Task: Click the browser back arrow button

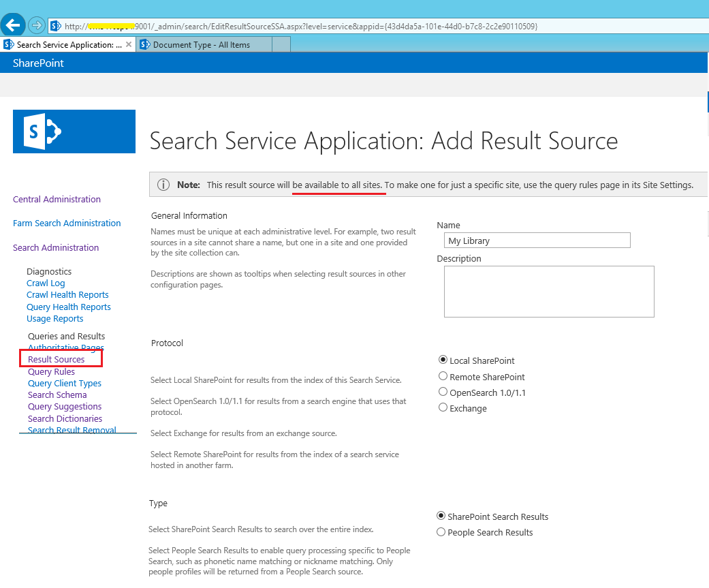Action: 13,25
